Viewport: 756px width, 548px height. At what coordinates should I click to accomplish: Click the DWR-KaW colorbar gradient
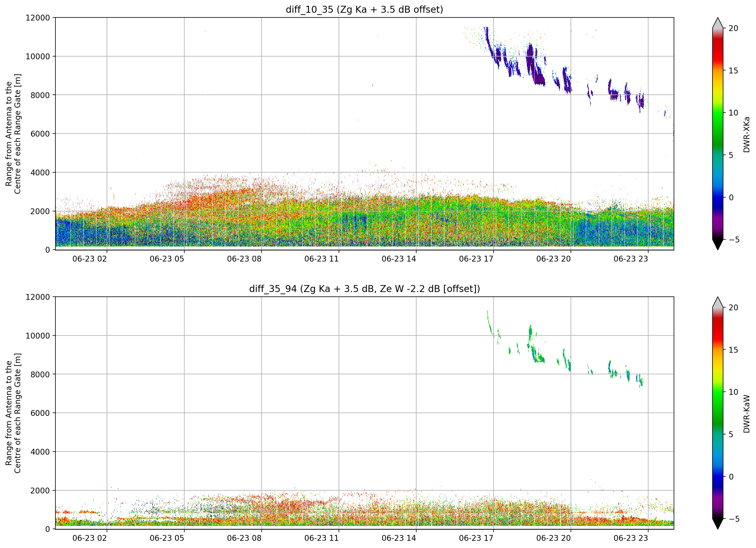(x=718, y=413)
